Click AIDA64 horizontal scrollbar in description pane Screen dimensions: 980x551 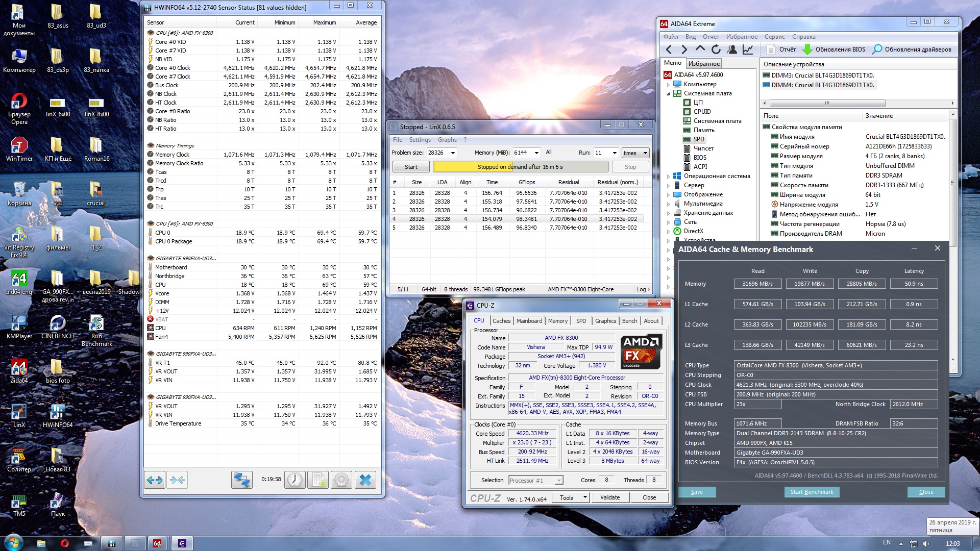[827, 103]
